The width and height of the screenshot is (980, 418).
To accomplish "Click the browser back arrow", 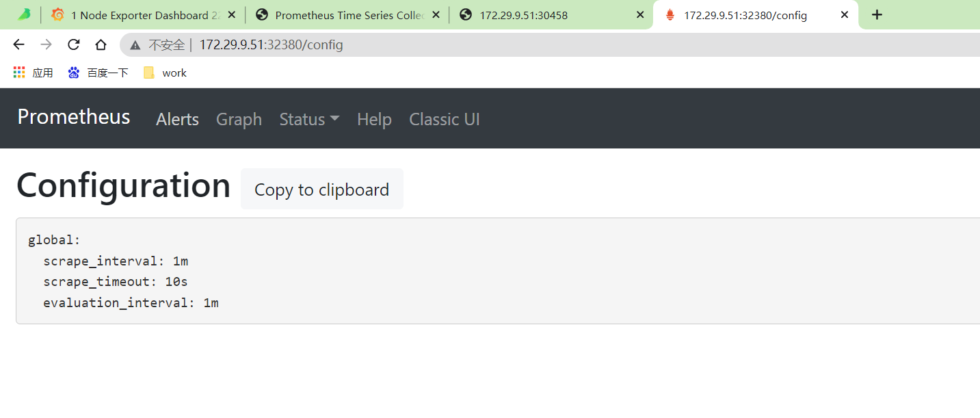I will [x=18, y=45].
